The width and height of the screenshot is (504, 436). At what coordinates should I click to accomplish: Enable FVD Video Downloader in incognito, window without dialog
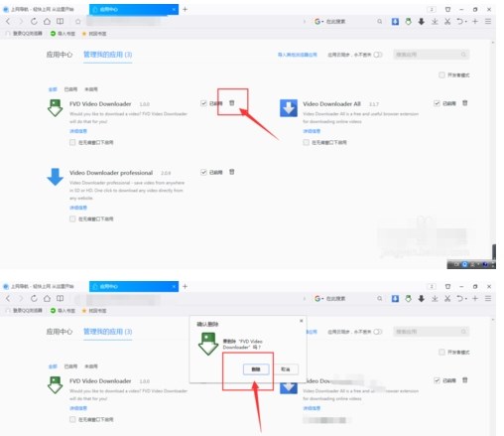72,142
